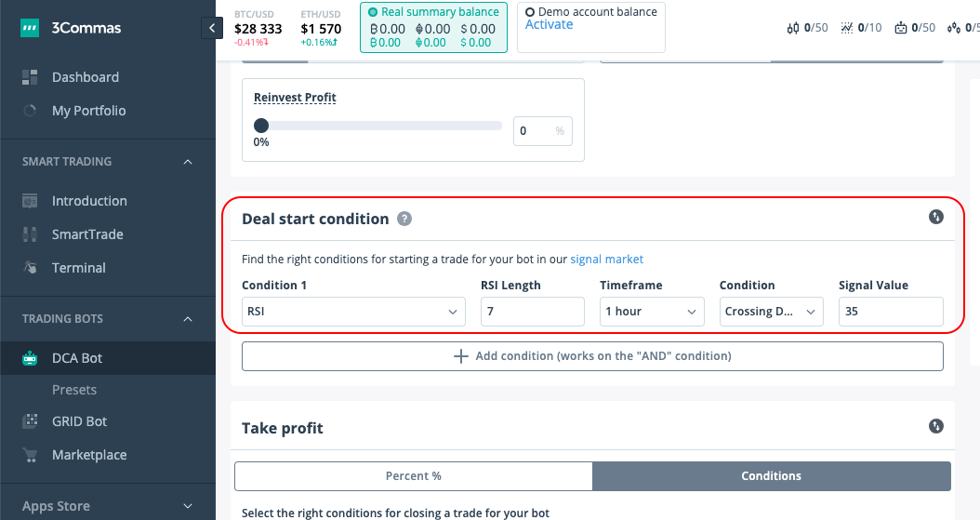Image resolution: width=980 pixels, height=520 pixels.
Task: Click the Deal start condition round icon
Action: tap(936, 217)
